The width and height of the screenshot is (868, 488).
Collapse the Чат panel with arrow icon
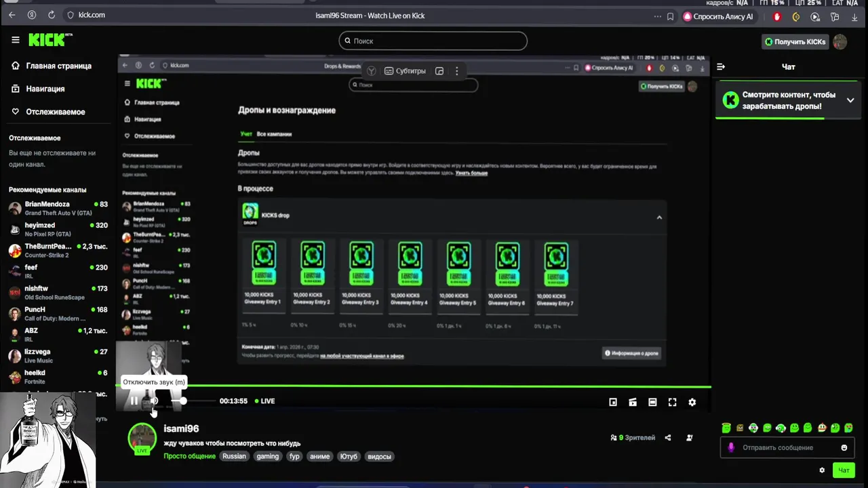721,66
